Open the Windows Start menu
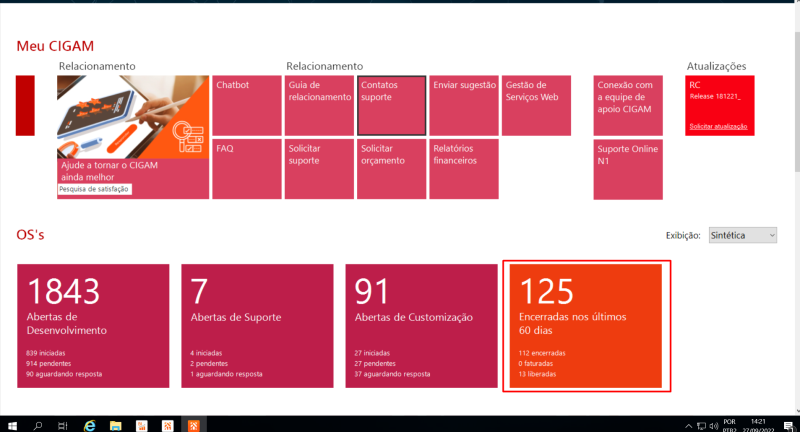The image size is (800, 432). click(x=12, y=425)
